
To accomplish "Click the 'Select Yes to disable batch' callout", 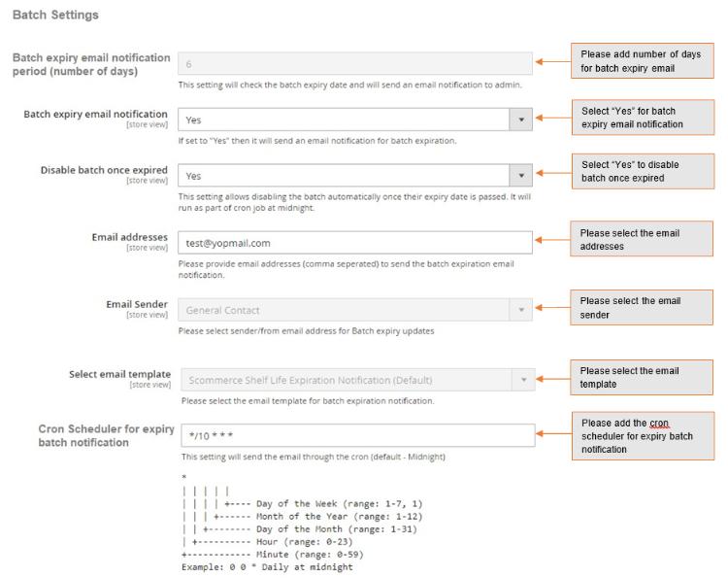I will click(x=643, y=171).
